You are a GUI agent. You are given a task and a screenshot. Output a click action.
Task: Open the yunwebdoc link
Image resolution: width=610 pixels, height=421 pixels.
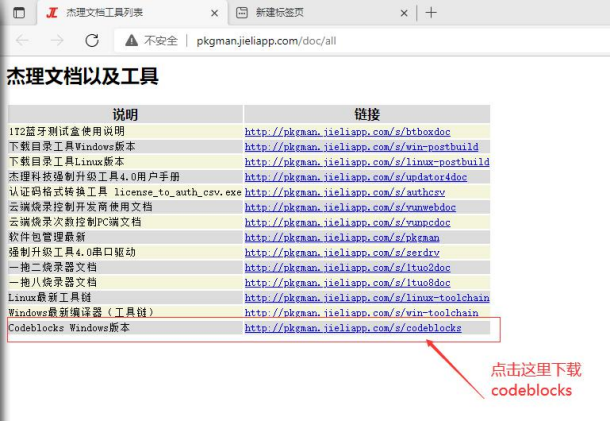350,207
